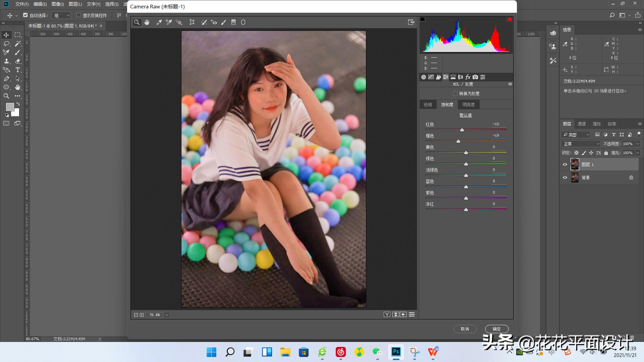Select the Type tool in Photoshop toolbar
The width and height of the screenshot is (644, 362).
click(18, 70)
